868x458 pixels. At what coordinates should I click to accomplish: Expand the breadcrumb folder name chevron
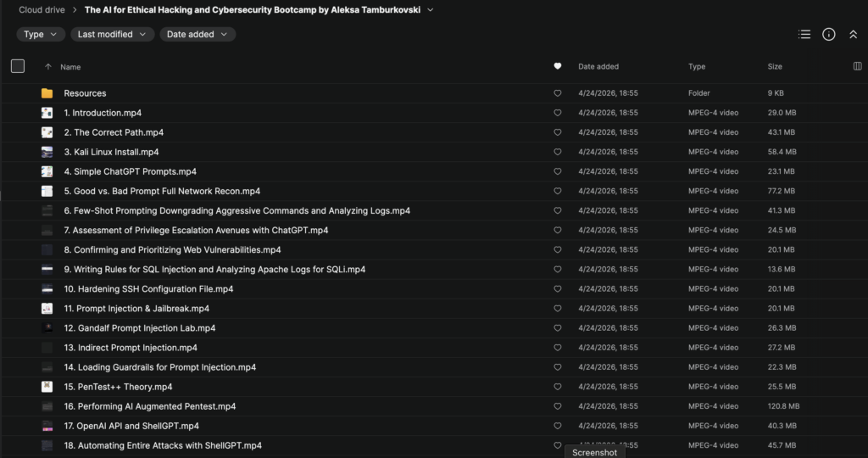430,10
